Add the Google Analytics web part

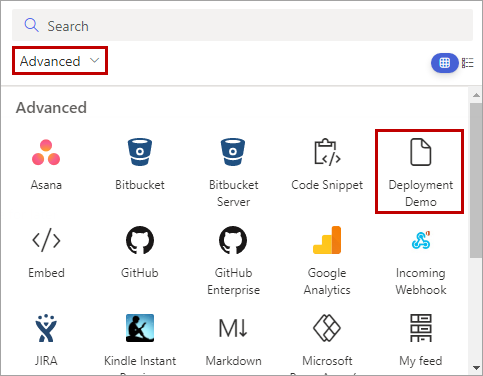(327, 261)
